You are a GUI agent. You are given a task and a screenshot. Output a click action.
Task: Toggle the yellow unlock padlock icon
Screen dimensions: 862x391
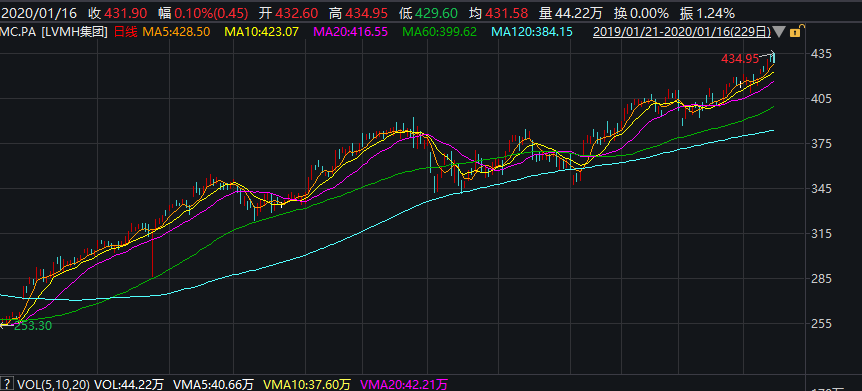795,32
